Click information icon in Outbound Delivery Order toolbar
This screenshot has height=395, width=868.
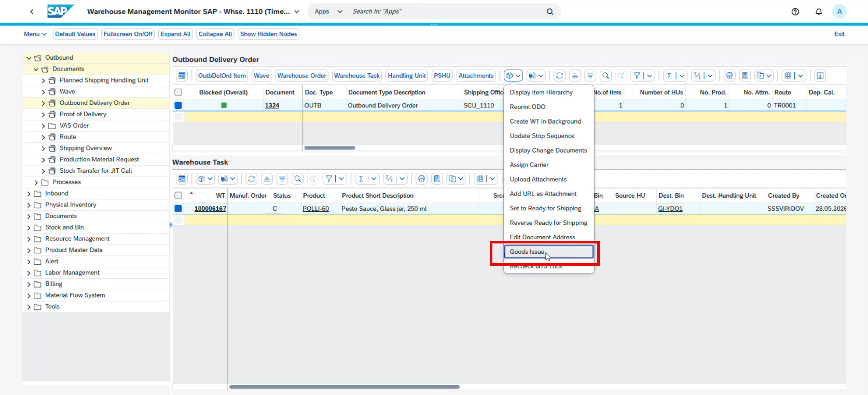[820, 76]
